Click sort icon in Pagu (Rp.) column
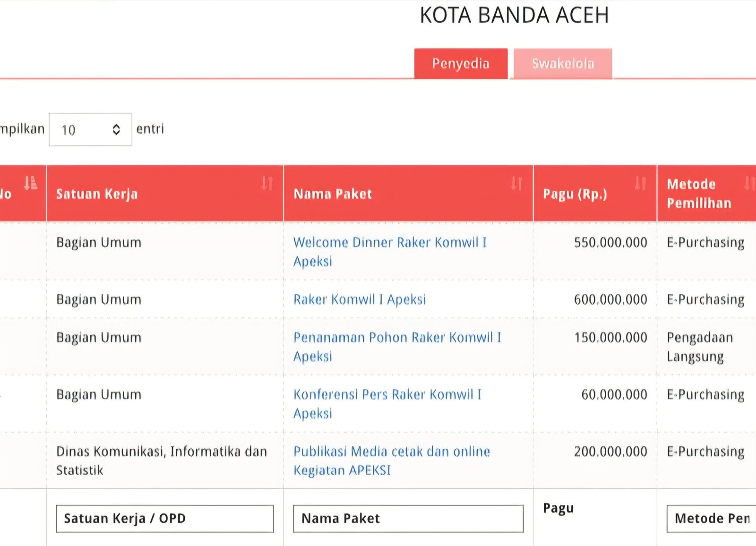 coord(640,183)
